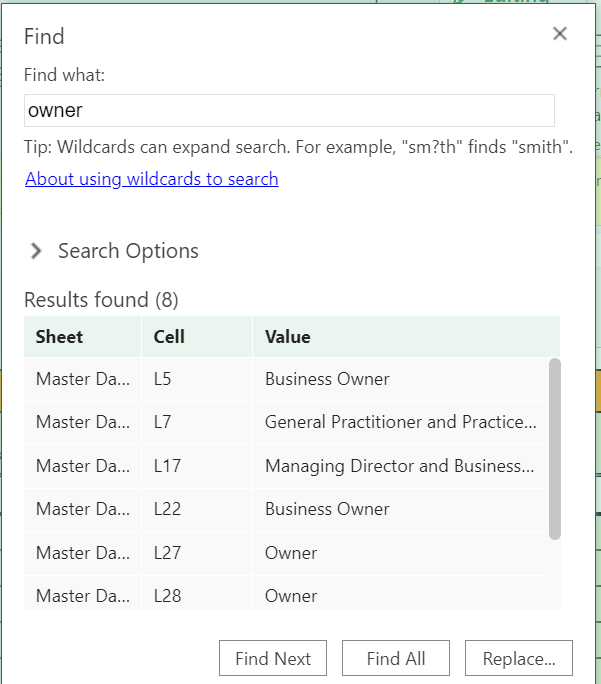Viewport: 601px width, 684px height.
Task: Click the Search Options chevron arrow
Action: [x=36, y=251]
